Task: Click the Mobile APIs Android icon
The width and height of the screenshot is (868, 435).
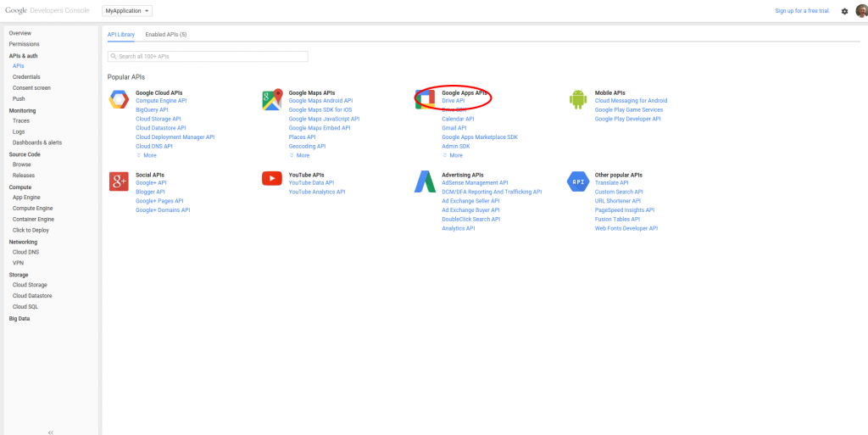Action: (578, 99)
